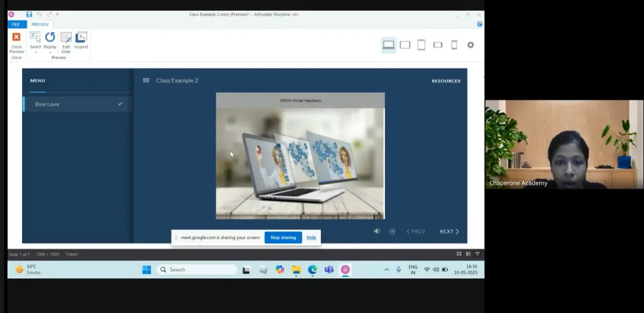
Task: Open the RESOURCES tab in the player
Action: (x=446, y=81)
